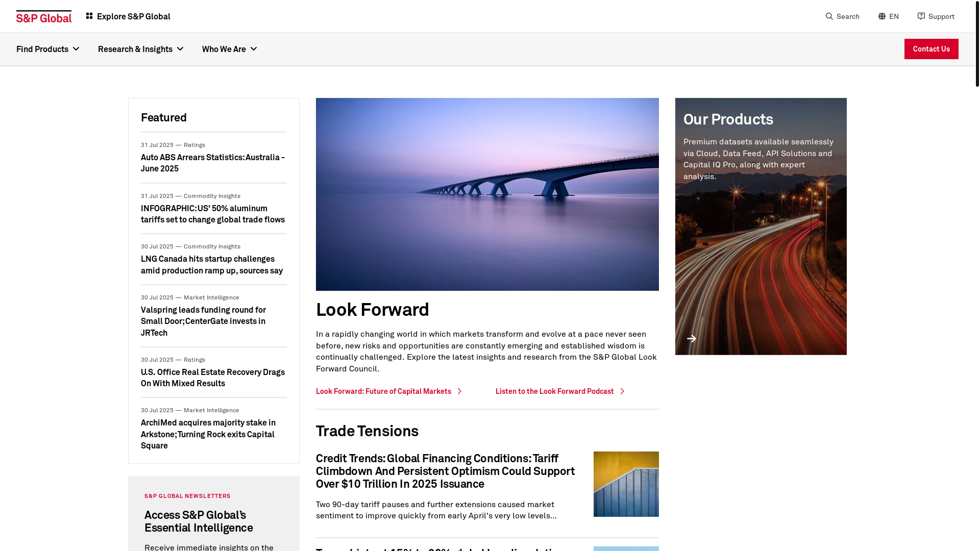Click Access S&P Global's Essential Intelligence heading
The height and width of the screenshot is (551, 980).
199,521
